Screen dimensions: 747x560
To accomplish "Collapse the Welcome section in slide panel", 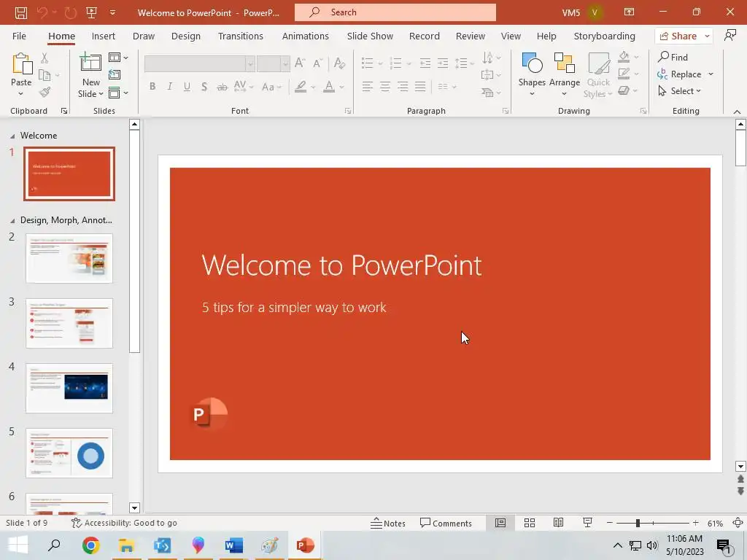I will point(12,136).
